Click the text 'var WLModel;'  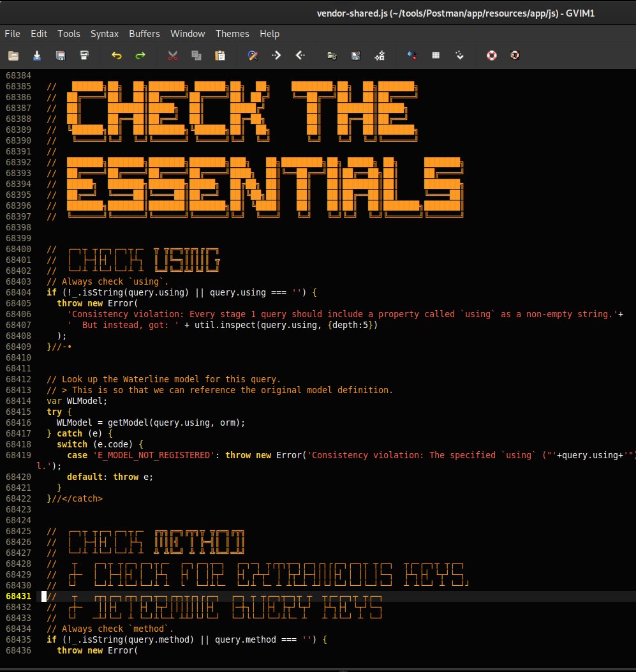tap(77, 401)
